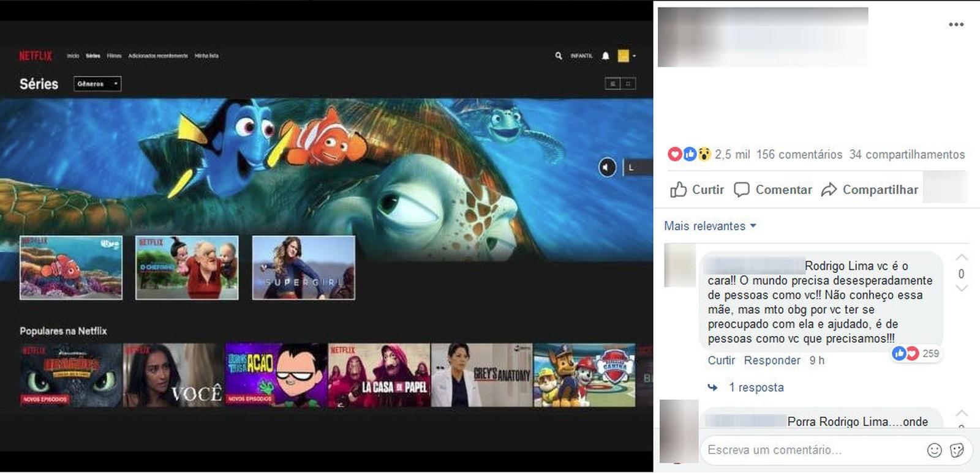
Task: Downvote the first comment arrow
Action: [962, 288]
